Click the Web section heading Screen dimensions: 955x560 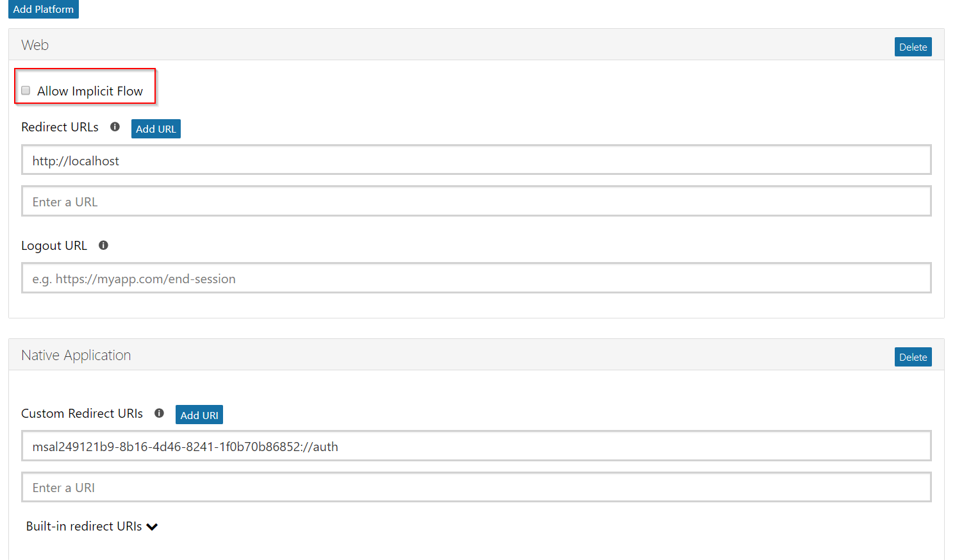pyautogui.click(x=35, y=45)
